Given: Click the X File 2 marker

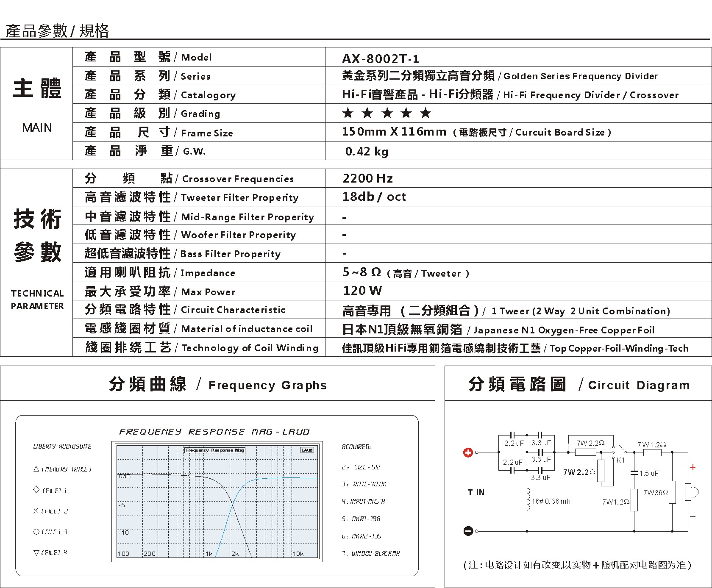Looking at the screenshot, I should tap(36, 511).
